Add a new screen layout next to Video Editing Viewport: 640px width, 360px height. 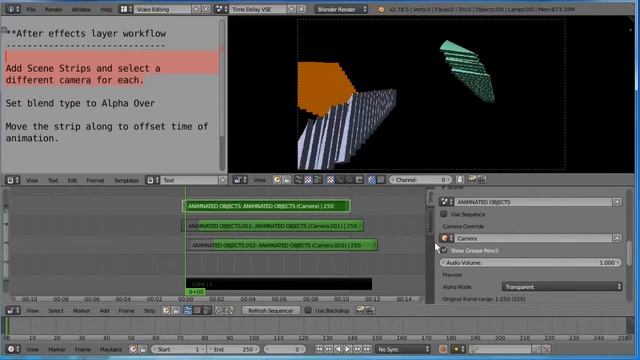coord(196,9)
